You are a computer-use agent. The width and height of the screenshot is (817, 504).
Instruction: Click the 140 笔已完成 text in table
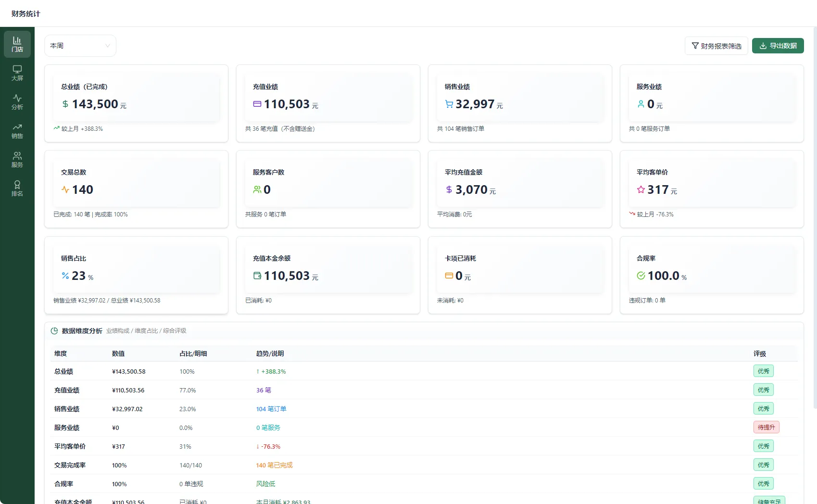click(x=274, y=465)
